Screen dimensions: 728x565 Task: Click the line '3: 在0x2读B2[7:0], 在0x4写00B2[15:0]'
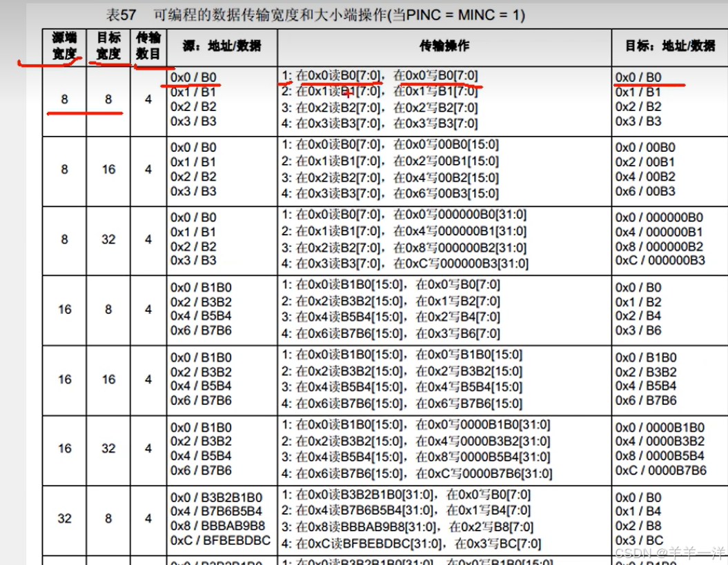[x=390, y=177]
